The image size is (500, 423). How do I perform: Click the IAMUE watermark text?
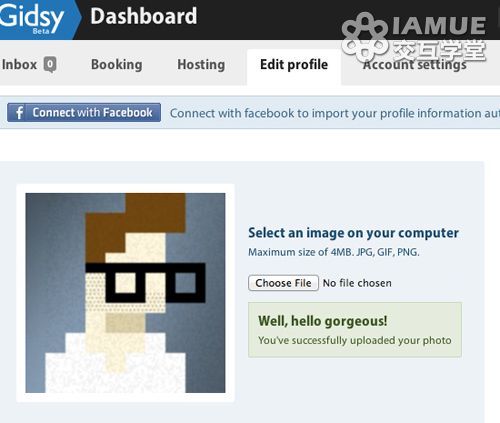(x=439, y=25)
